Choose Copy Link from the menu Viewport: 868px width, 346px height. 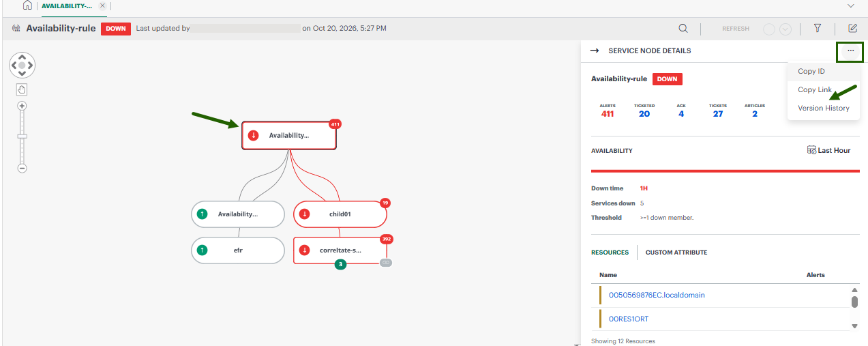tap(815, 89)
